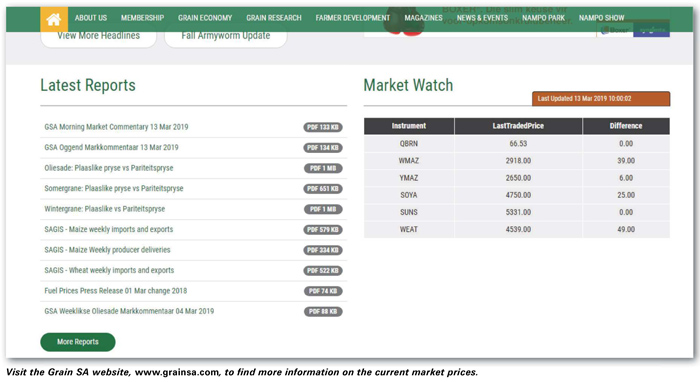Click the View More Headlines button
This screenshot has width=700, height=382.
point(99,37)
